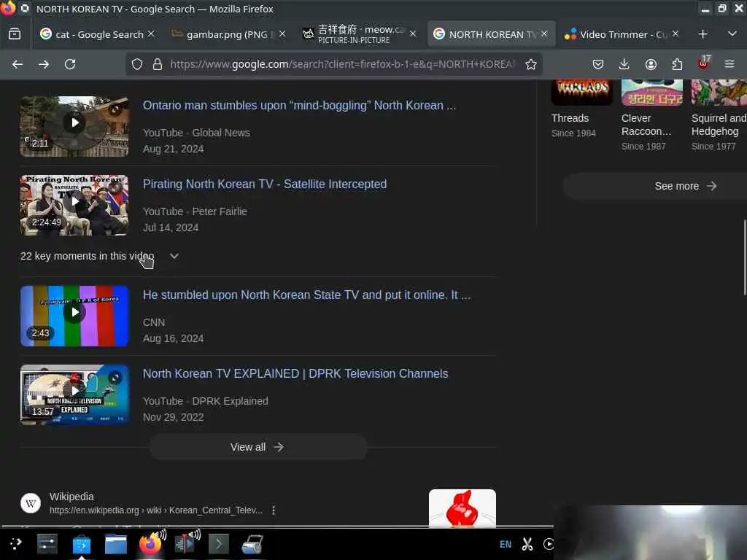Open Firefox View icon left of tabs
The height and width of the screenshot is (560, 747).
15,34
